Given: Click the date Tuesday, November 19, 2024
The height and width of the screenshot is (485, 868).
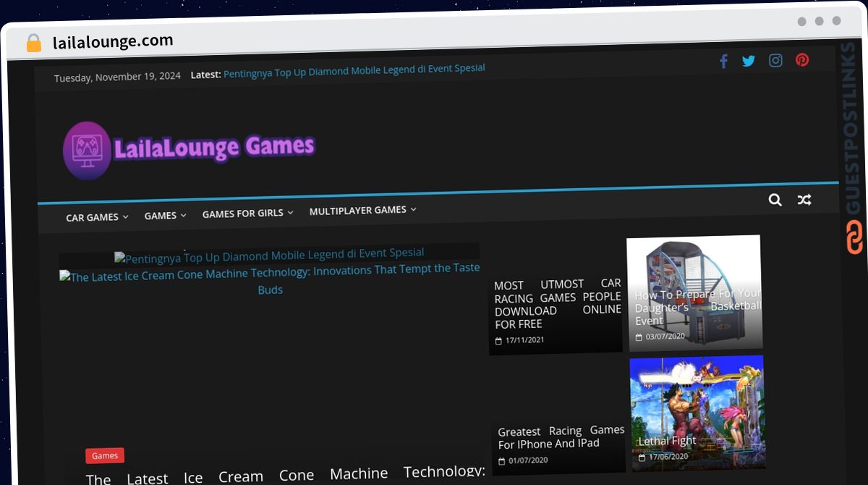Looking at the screenshot, I should tap(117, 77).
